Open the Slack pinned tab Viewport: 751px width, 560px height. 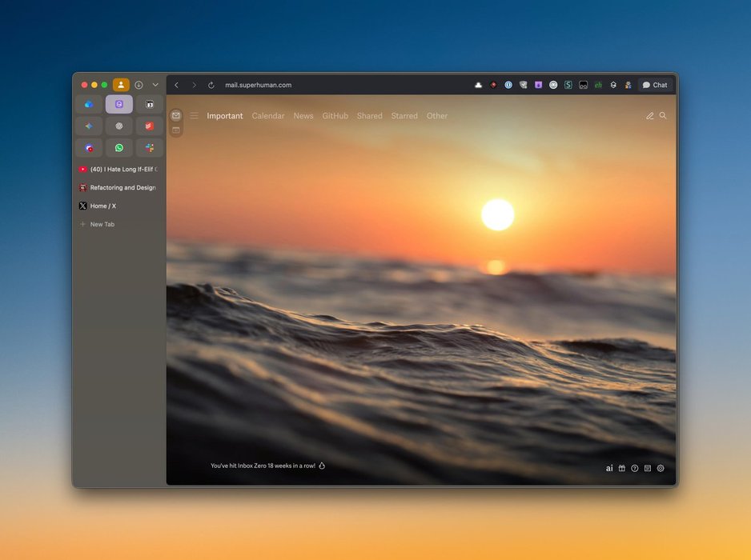(x=149, y=148)
